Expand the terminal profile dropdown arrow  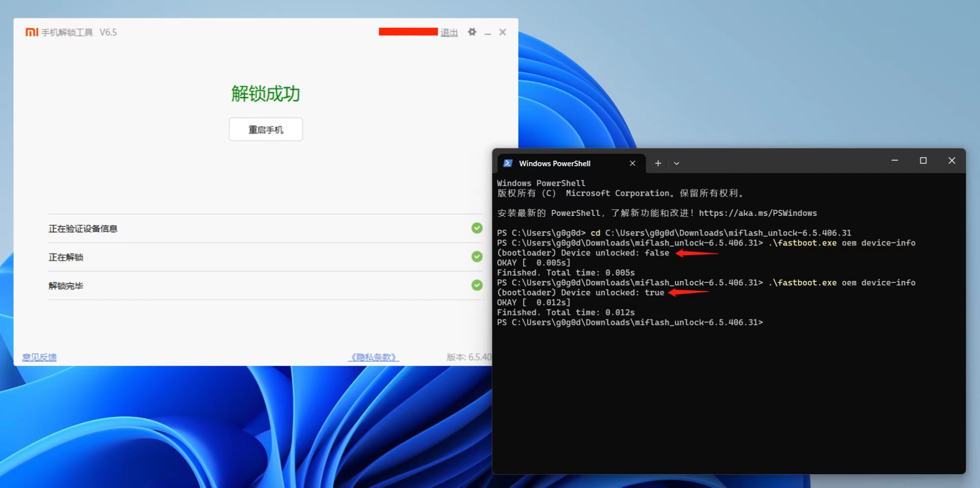(677, 163)
